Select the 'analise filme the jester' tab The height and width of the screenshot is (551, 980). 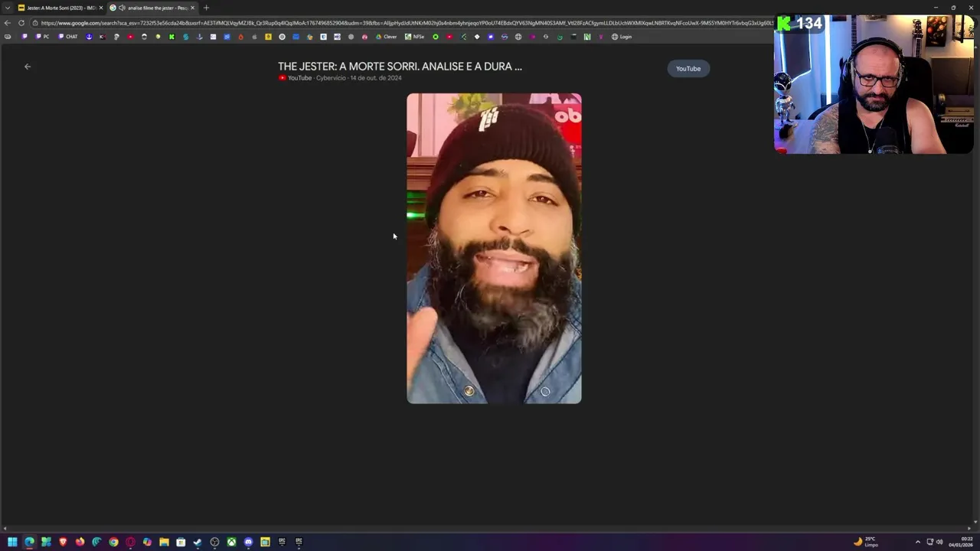coord(153,8)
